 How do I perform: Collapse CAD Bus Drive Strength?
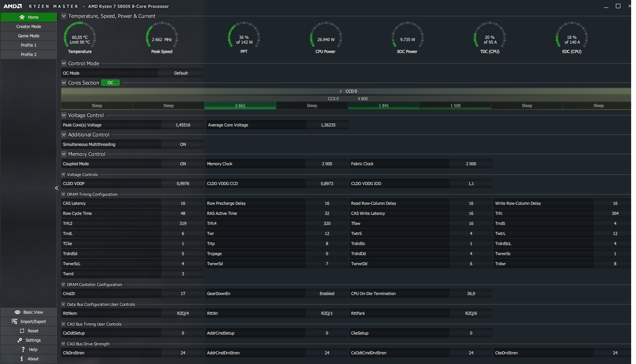pos(63,344)
